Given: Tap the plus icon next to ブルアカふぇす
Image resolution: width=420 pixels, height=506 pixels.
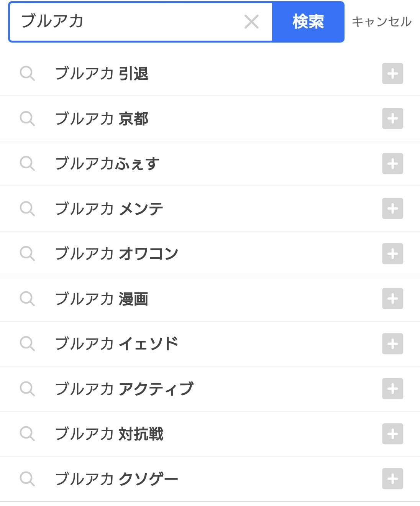Looking at the screenshot, I should [x=392, y=164].
